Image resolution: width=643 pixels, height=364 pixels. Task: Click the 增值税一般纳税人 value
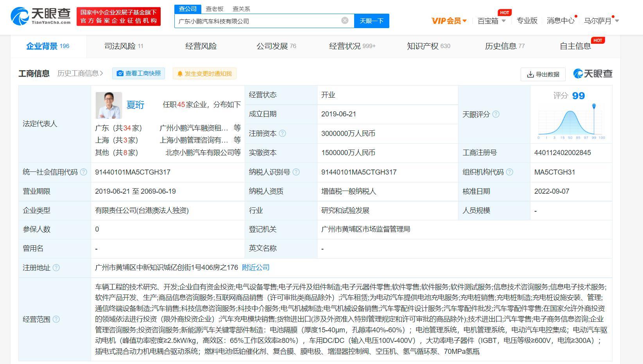pyautogui.click(x=348, y=191)
